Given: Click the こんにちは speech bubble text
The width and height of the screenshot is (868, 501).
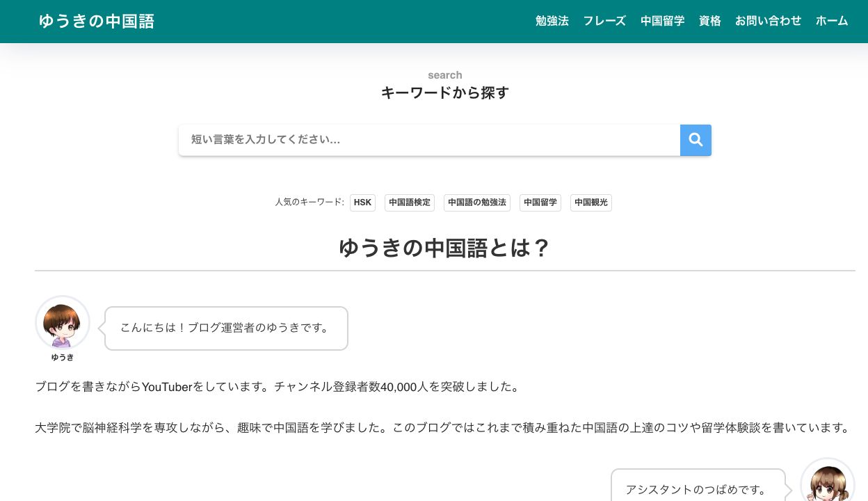Looking at the screenshot, I should coord(226,328).
